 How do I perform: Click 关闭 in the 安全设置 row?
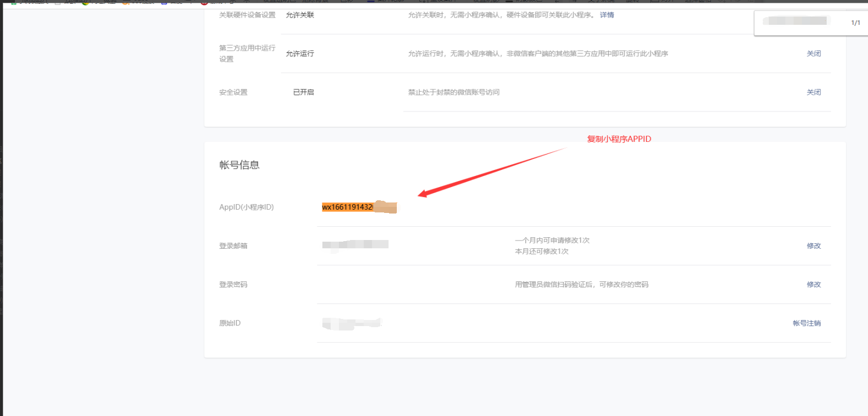tap(813, 92)
